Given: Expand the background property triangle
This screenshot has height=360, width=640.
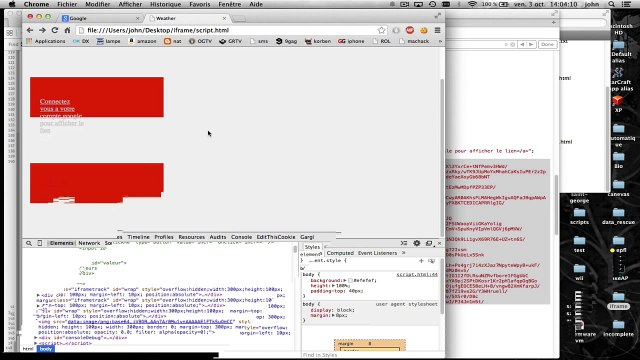Looking at the screenshot, I should click(345, 280).
